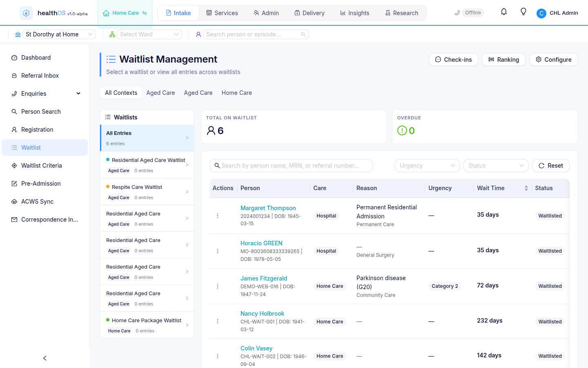Open Margaret Thompson's record link

(268, 208)
